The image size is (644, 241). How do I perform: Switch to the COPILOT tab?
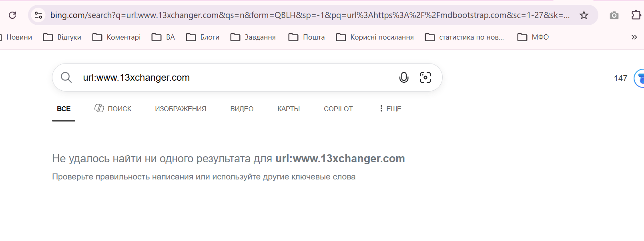click(x=338, y=109)
